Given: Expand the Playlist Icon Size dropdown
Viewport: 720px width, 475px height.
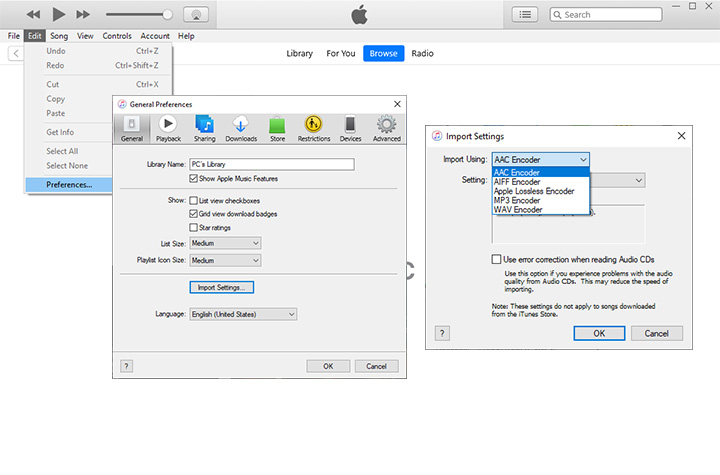Looking at the screenshot, I should (225, 260).
